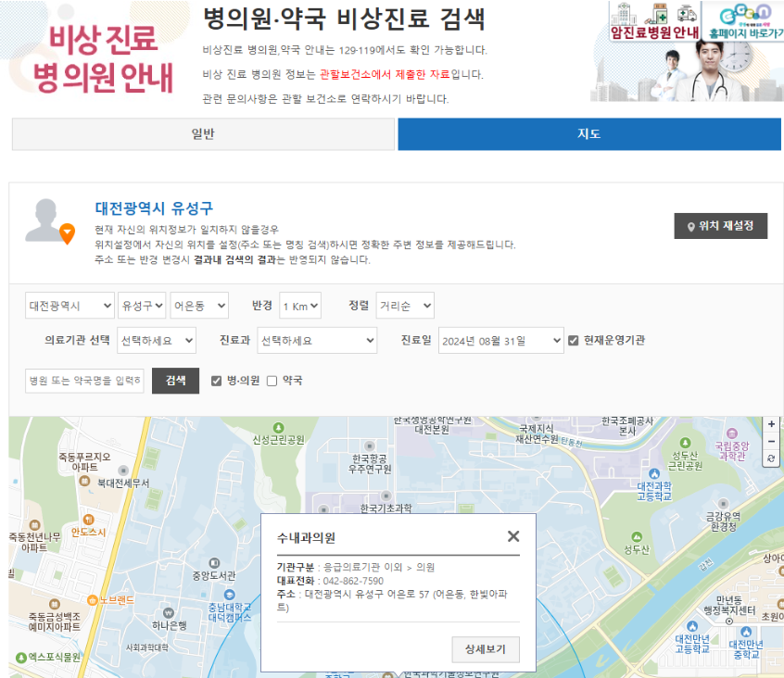Open the 정렬 거리순 dropdown
The image size is (784, 678).
pyautogui.click(x=405, y=306)
